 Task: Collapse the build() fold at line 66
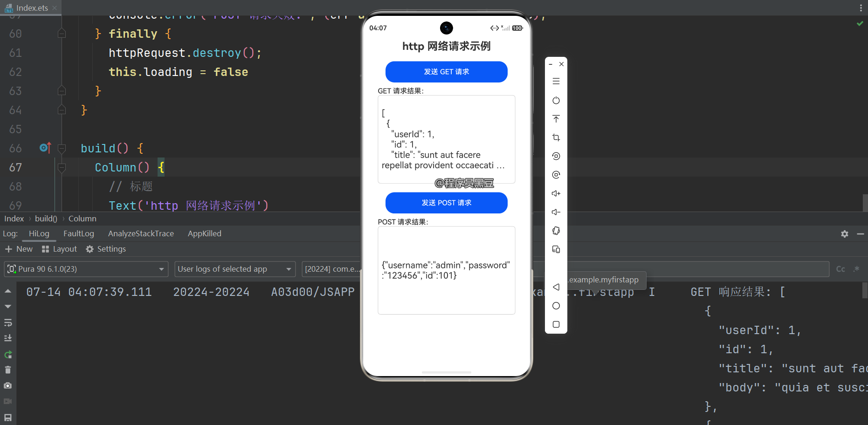pos(62,148)
